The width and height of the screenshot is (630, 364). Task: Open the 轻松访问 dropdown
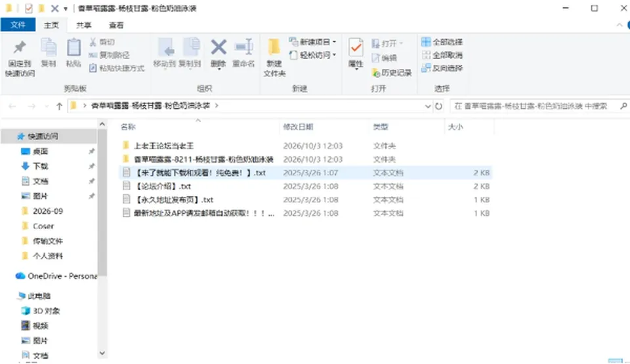coord(312,55)
